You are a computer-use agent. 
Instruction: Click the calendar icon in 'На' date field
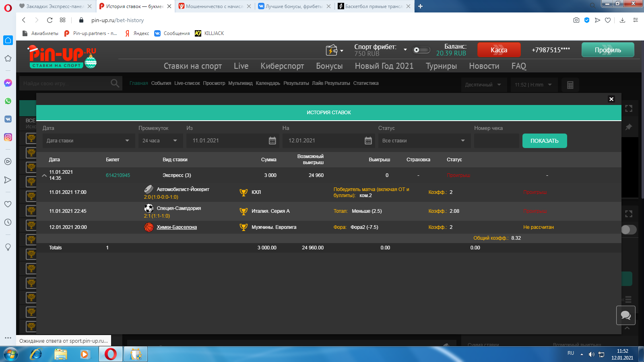368,141
